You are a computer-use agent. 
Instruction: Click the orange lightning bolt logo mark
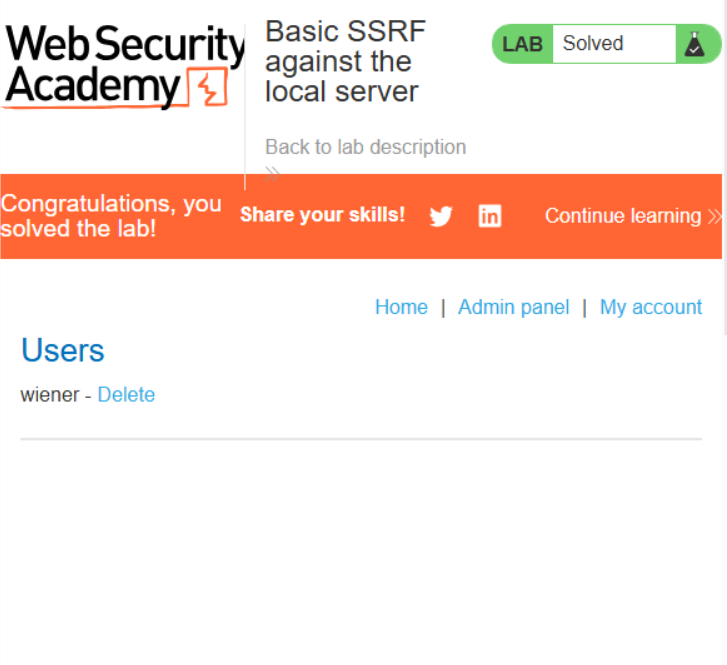point(207,89)
